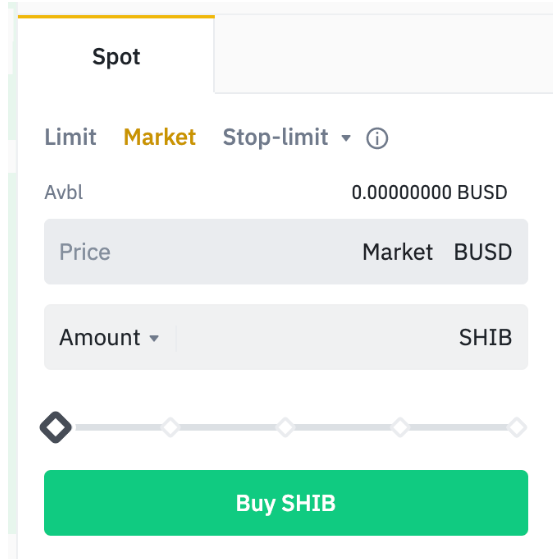Screen dimensions: 553x559
Task: Select the Spot tab
Action: click(x=116, y=54)
